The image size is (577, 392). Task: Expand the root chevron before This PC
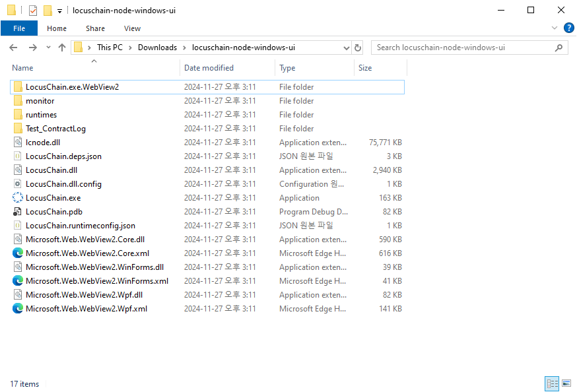pos(89,48)
